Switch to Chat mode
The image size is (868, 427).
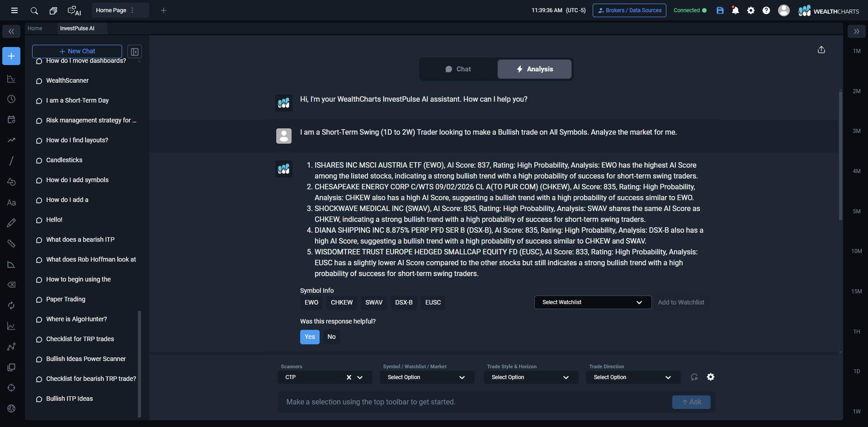[458, 69]
